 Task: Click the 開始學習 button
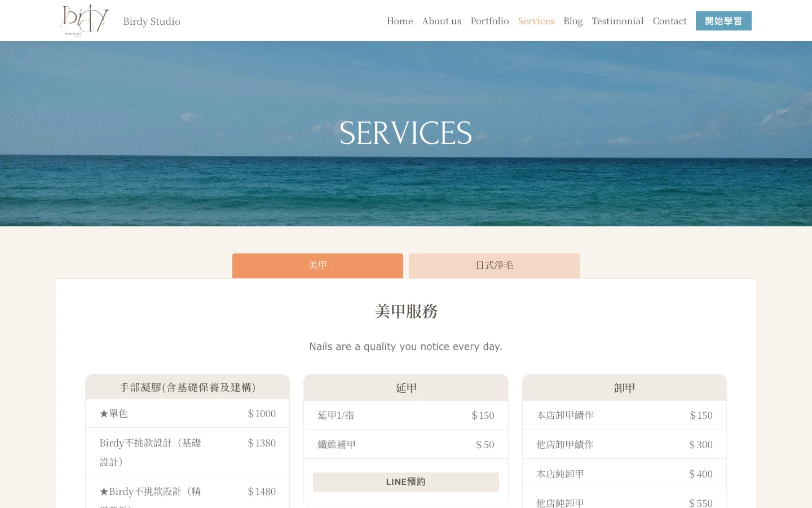(723, 21)
